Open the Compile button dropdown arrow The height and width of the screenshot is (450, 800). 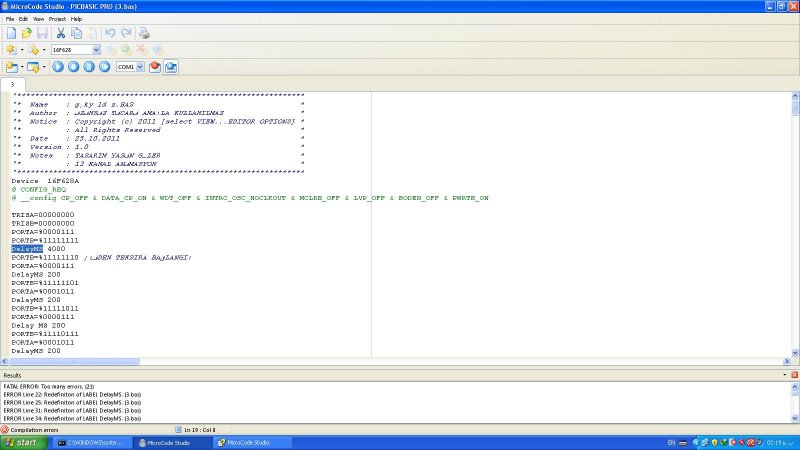point(22,49)
